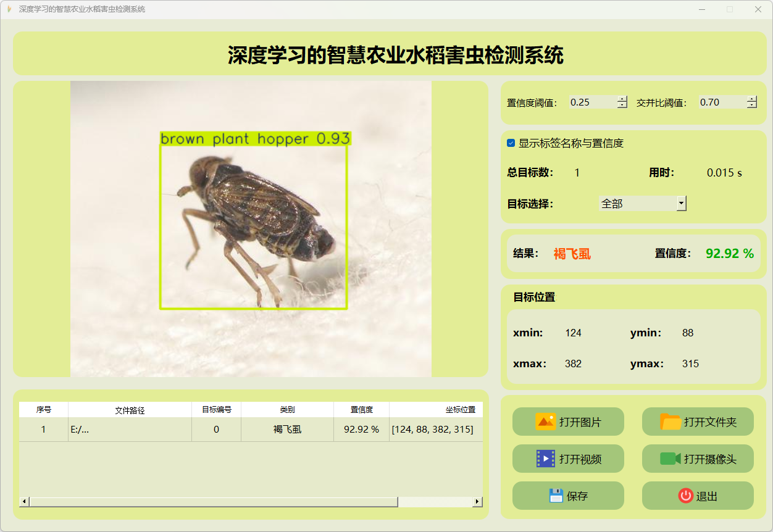Screen dimensions: 773x532
Task: Click the film icon on 打开视频 button
Action: pos(546,459)
